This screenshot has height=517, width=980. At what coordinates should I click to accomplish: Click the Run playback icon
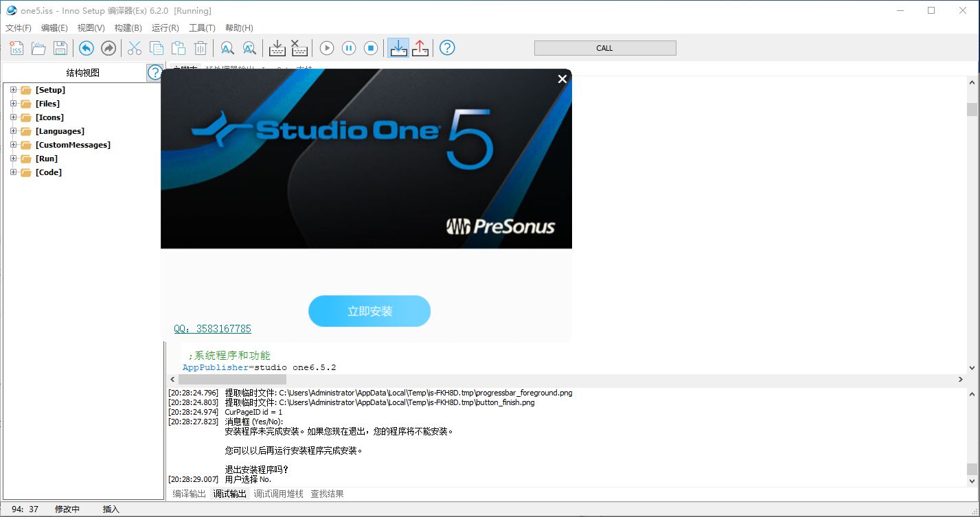[326, 48]
